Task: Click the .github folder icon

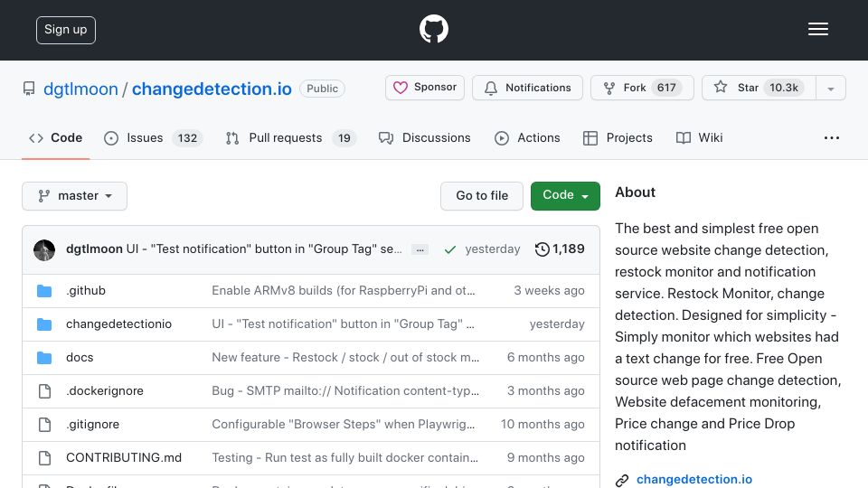Action: 44,290
